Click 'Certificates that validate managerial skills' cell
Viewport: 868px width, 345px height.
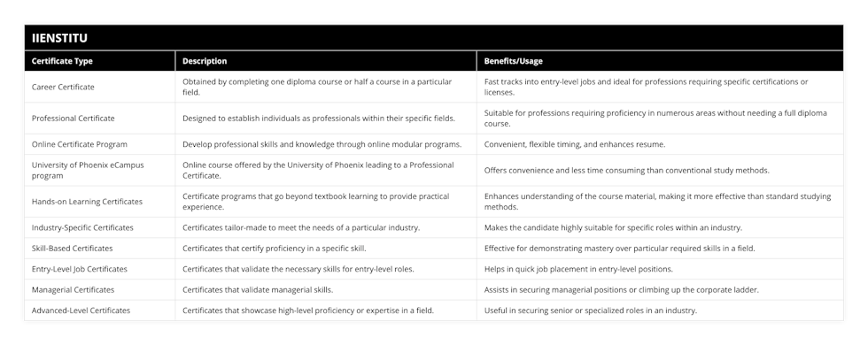[326, 290]
